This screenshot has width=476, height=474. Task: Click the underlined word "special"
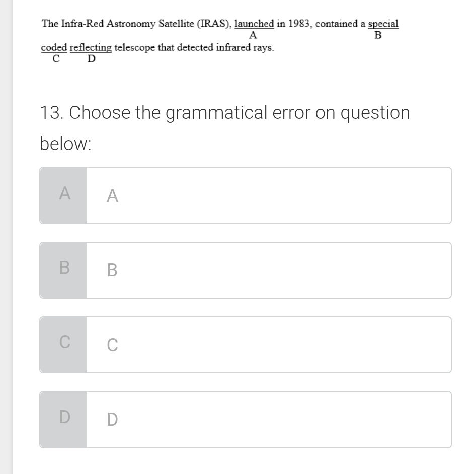tap(383, 24)
